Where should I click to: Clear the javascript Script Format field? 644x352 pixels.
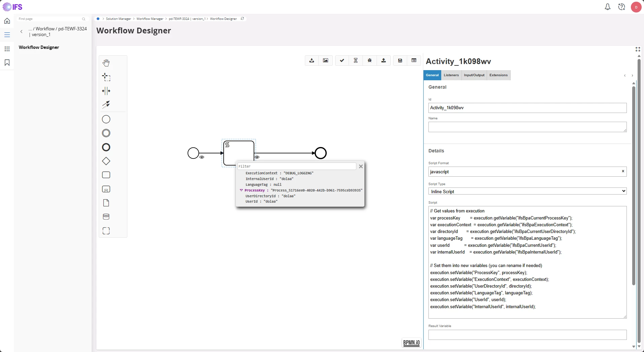623,171
